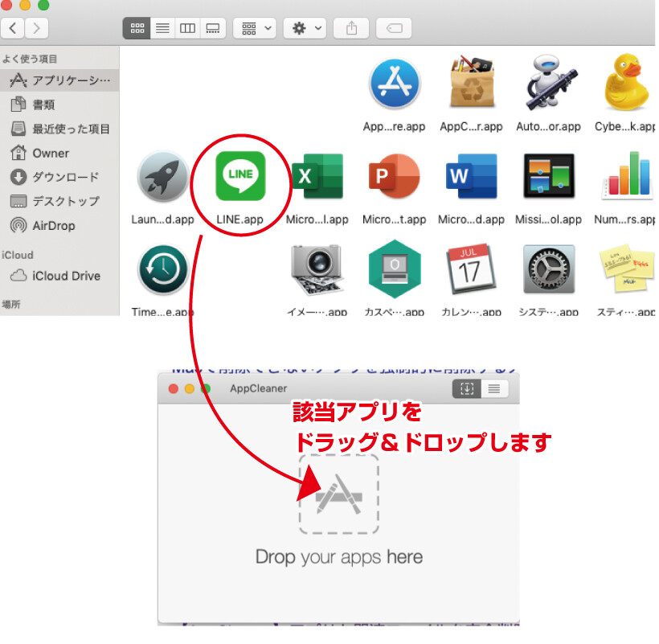Select the Time Machine app icon
This screenshot has width=659, height=644.
[162, 270]
